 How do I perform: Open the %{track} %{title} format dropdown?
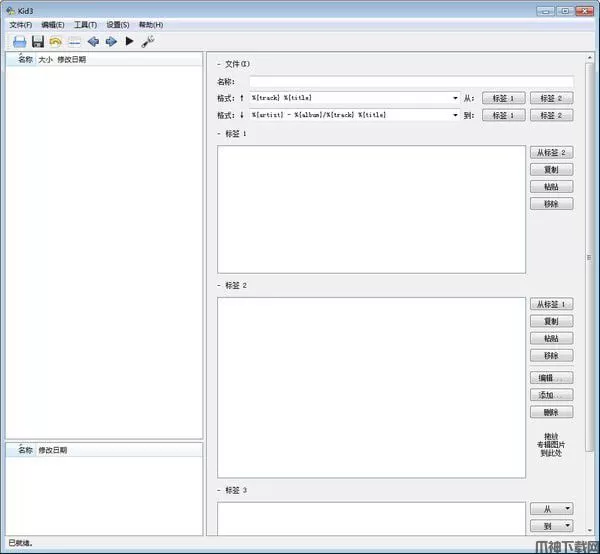(x=454, y=98)
